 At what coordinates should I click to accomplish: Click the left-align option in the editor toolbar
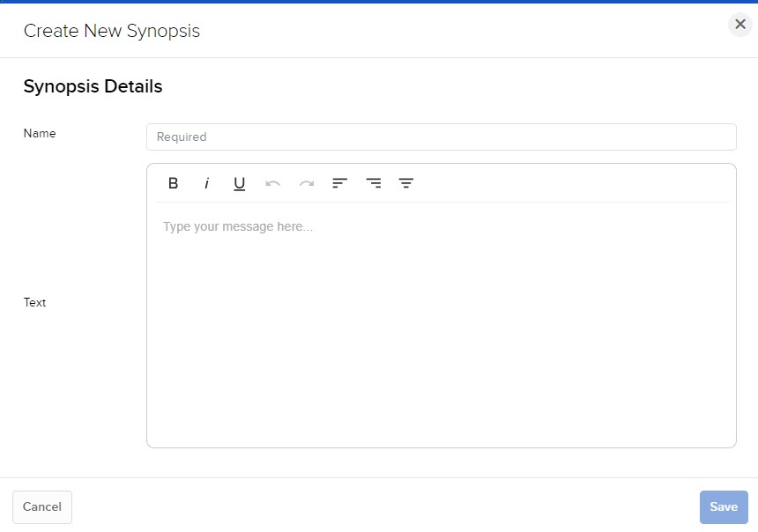(339, 183)
